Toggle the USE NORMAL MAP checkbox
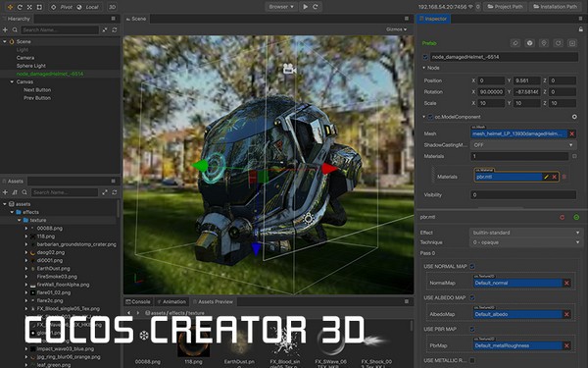The height and width of the screenshot is (368, 588). 472,266
